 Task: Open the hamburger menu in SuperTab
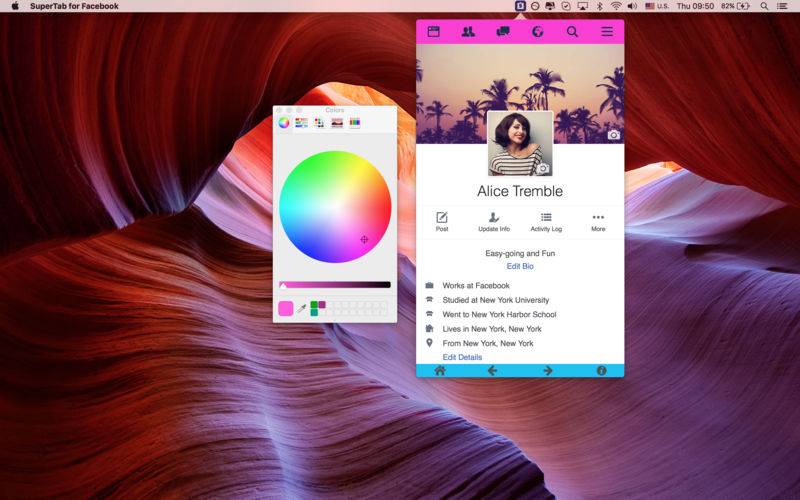click(607, 32)
